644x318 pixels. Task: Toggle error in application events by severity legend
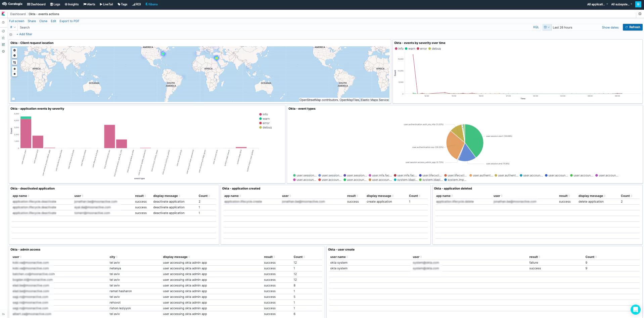coord(264,123)
